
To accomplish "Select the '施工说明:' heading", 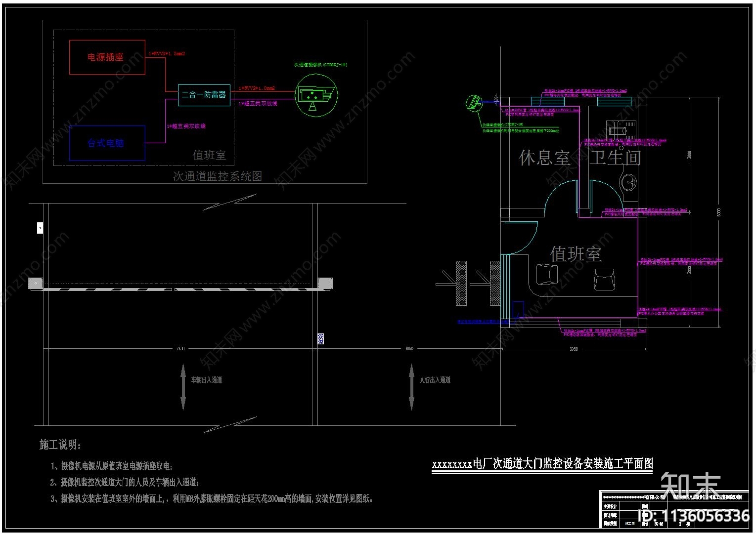I will tap(60, 445).
